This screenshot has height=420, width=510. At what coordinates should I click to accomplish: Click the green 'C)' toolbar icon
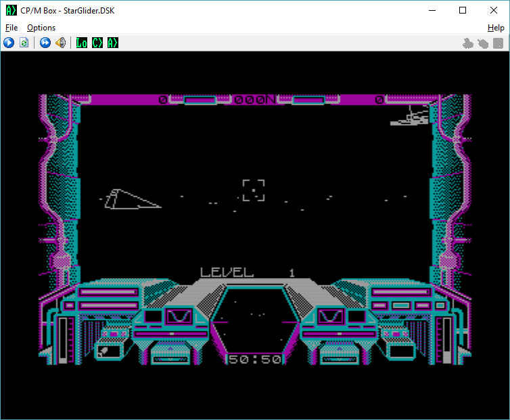tap(97, 43)
